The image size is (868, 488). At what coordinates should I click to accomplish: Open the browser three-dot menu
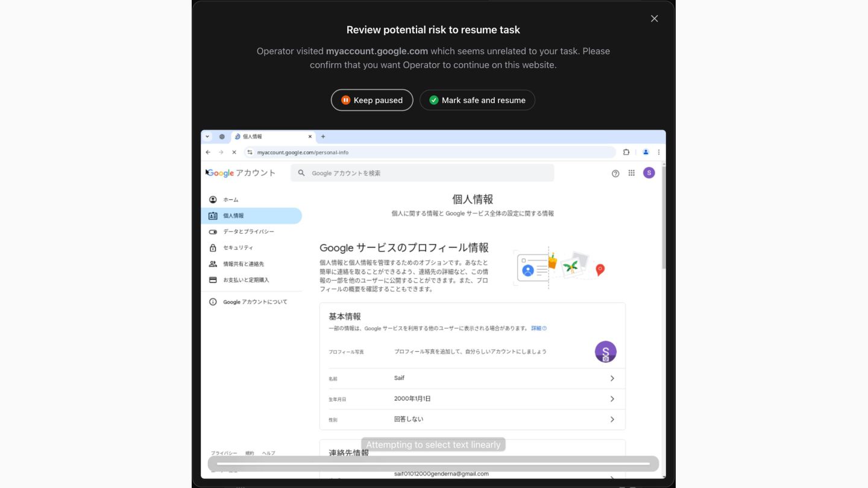(659, 152)
